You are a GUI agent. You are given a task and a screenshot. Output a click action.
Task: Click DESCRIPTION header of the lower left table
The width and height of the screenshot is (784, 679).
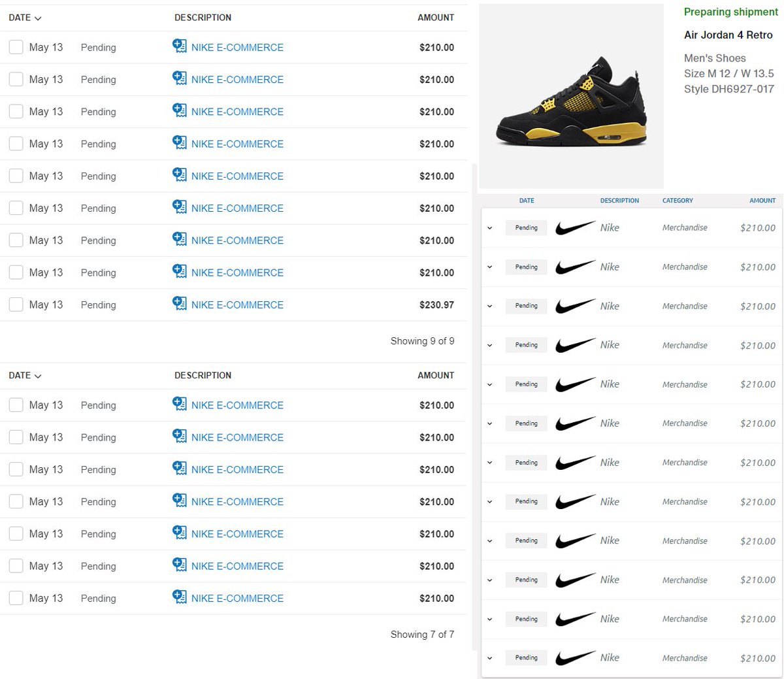coord(203,375)
